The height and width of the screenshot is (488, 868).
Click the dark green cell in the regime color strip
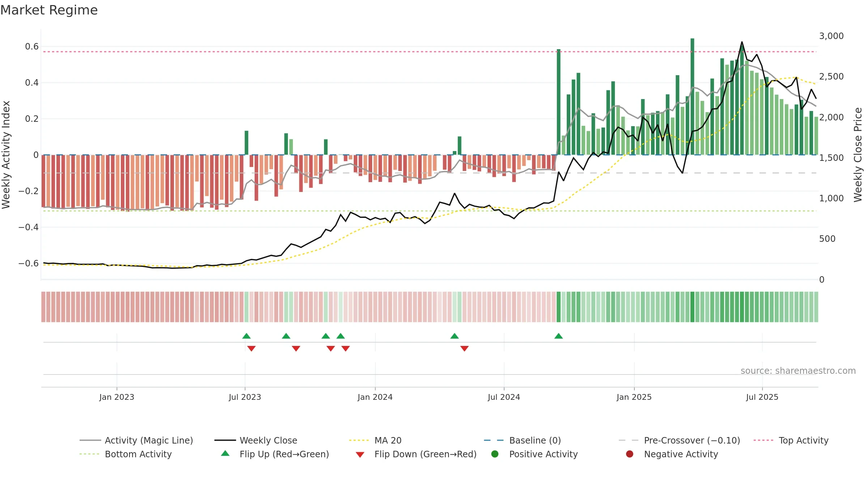click(x=692, y=307)
